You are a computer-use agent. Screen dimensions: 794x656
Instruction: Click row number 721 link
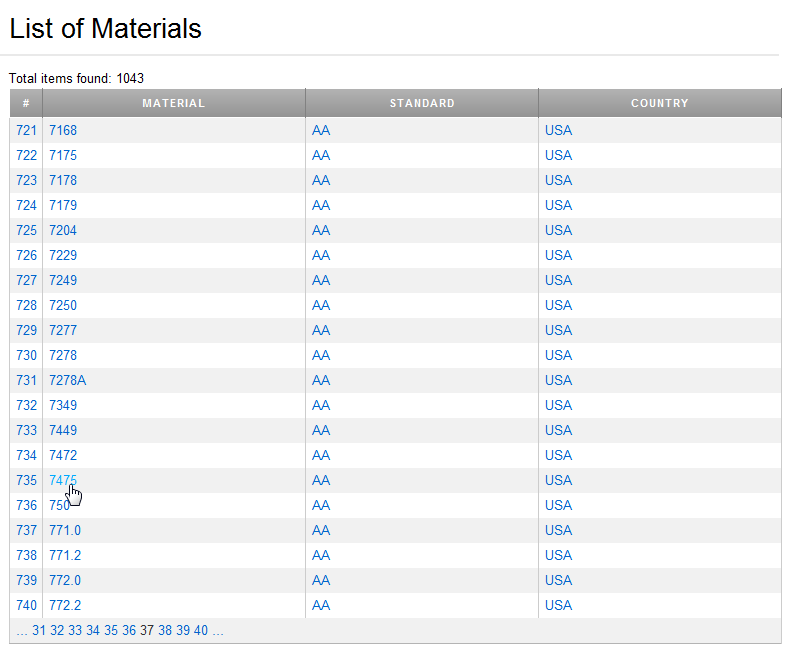pos(26,130)
